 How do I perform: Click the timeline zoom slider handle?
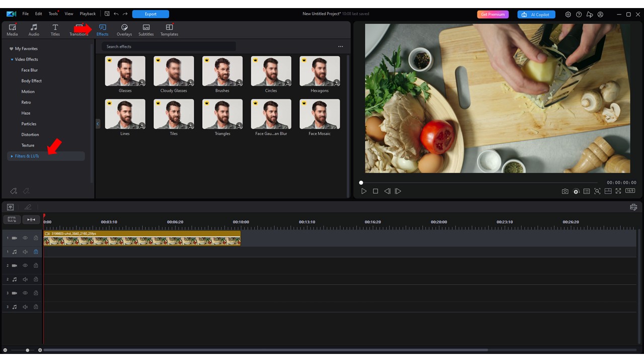click(x=27, y=350)
